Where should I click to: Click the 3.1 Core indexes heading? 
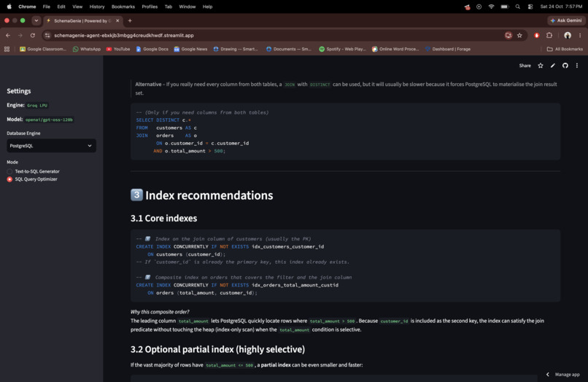pos(164,218)
